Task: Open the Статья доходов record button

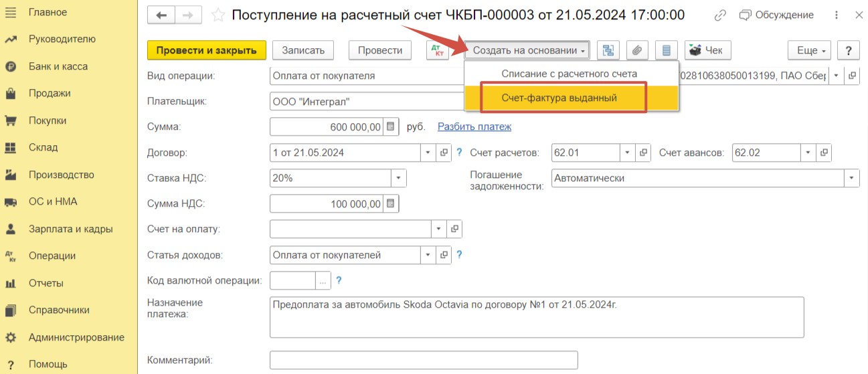Action: point(444,255)
